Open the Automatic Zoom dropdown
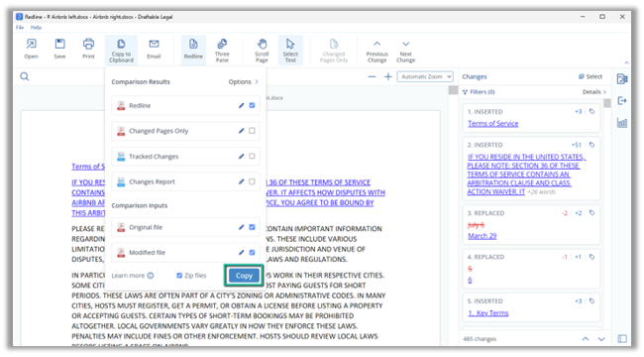This screenshot has height=357, width=644. pyautogui.click(x=425, y=76)
